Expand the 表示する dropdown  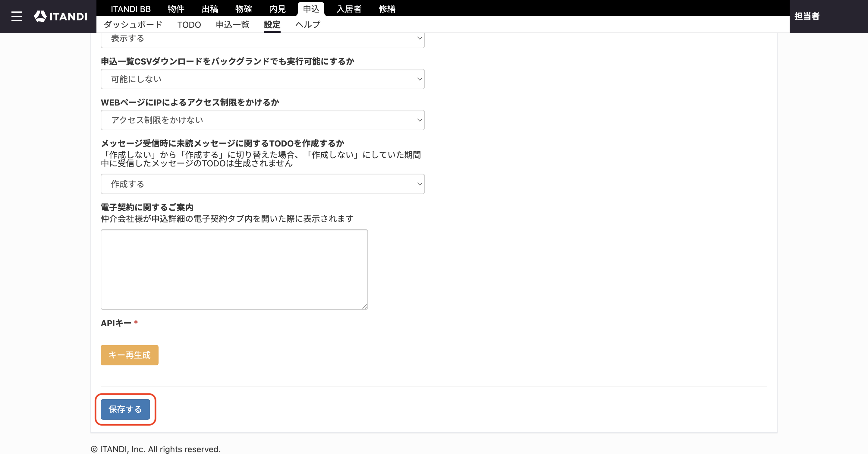point(263,39)
